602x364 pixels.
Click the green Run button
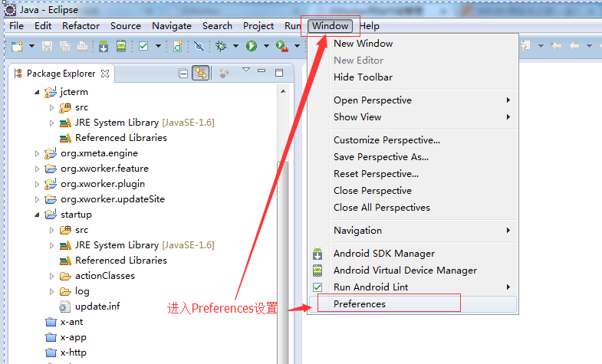pos(252,47)
